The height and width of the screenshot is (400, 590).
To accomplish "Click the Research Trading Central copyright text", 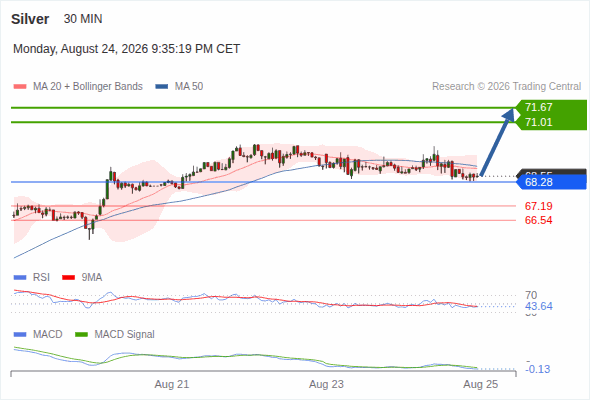I will [506, 87].
